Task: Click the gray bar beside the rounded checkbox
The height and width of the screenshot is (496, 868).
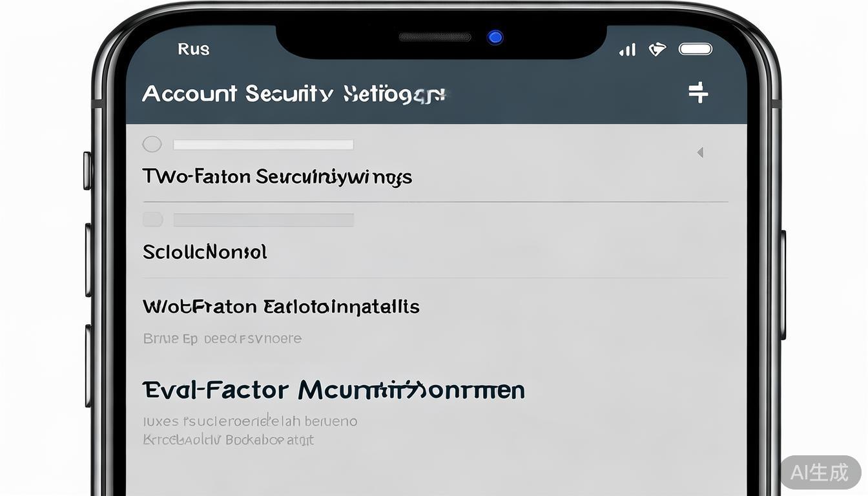Action: [x=263, y=220]
